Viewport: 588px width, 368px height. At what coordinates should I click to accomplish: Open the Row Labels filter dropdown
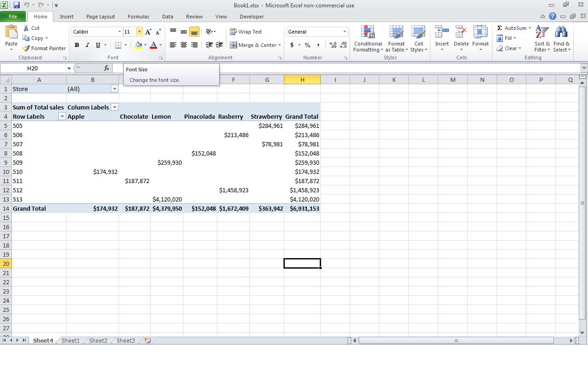point(62,116)
